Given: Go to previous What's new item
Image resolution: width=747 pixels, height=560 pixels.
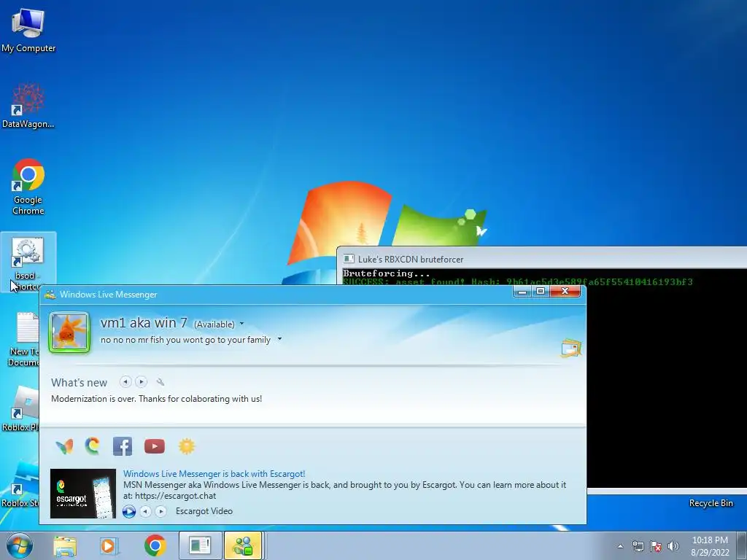Looking at the screenshot, I should [125, 381].
